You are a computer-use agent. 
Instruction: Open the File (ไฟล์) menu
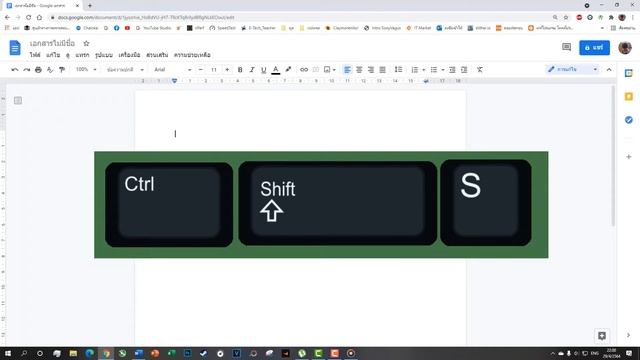(35, 55)
